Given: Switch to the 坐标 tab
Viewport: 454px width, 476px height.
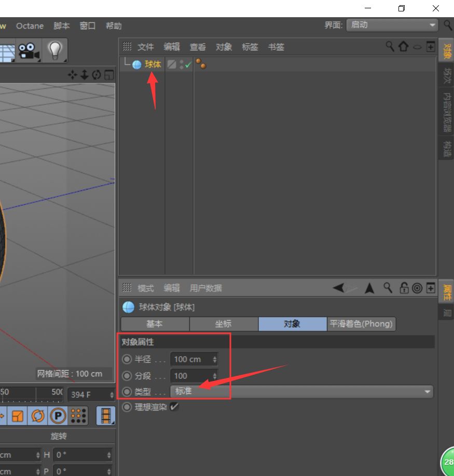Looking at the screenshot, I should tap(224, 324).
